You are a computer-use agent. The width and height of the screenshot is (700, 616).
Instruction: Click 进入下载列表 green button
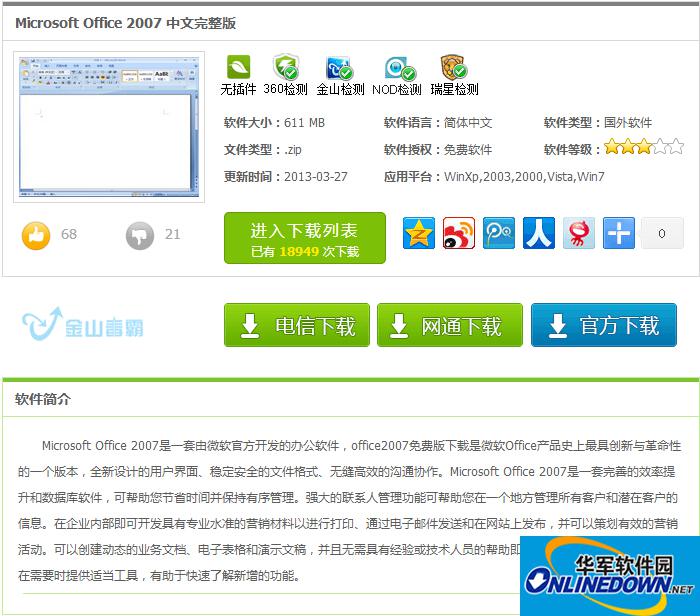coord(305,238)
